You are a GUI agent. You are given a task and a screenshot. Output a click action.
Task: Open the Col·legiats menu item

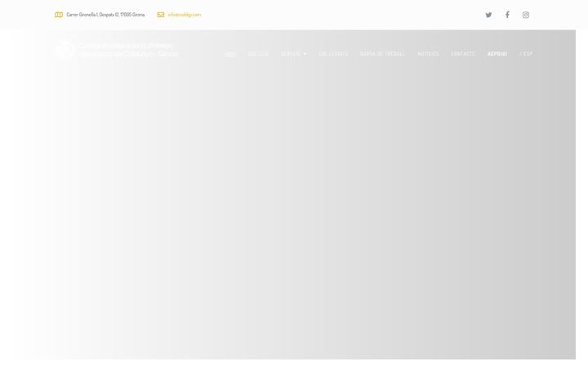click(333, 54)
